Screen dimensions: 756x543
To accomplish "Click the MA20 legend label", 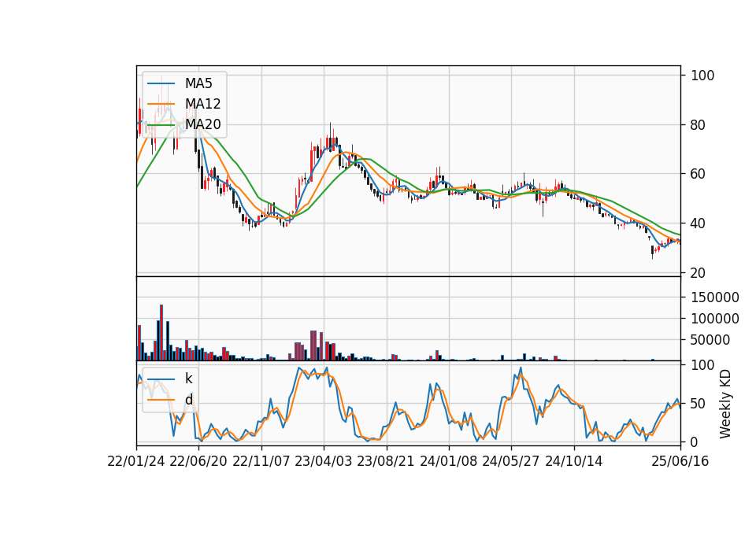I will 202,124.
